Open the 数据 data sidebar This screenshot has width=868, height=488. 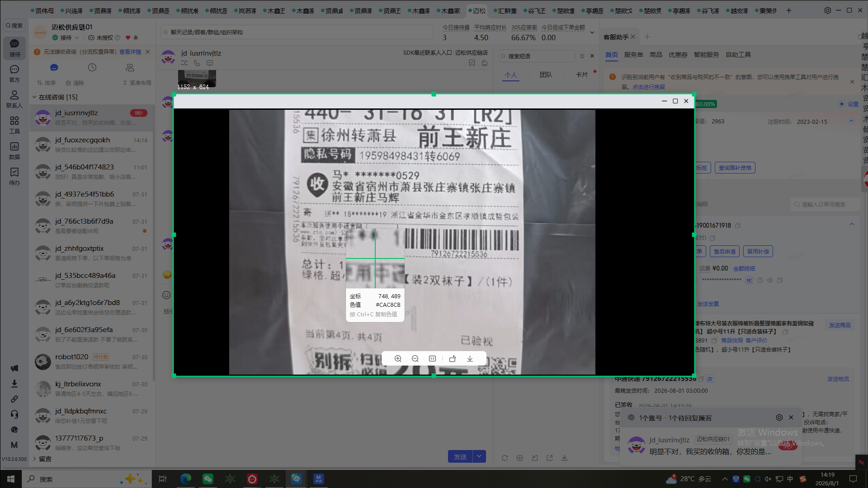(14, 150)
